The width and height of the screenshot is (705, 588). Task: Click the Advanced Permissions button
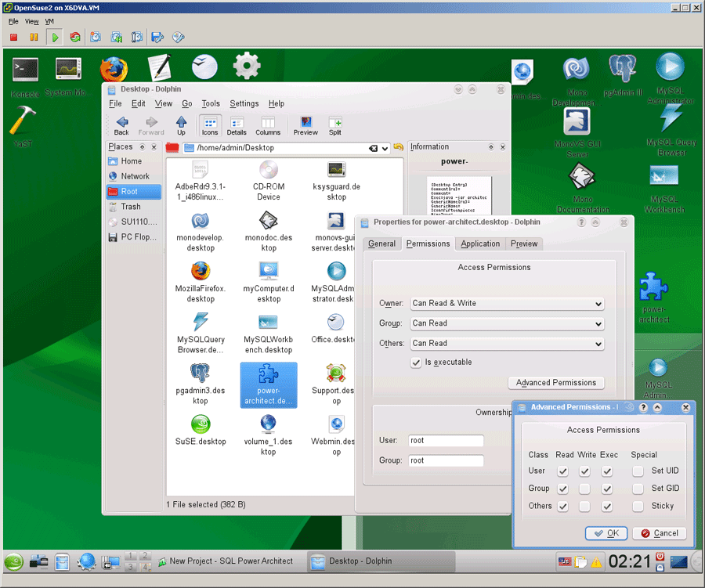[x=556, y=383]
